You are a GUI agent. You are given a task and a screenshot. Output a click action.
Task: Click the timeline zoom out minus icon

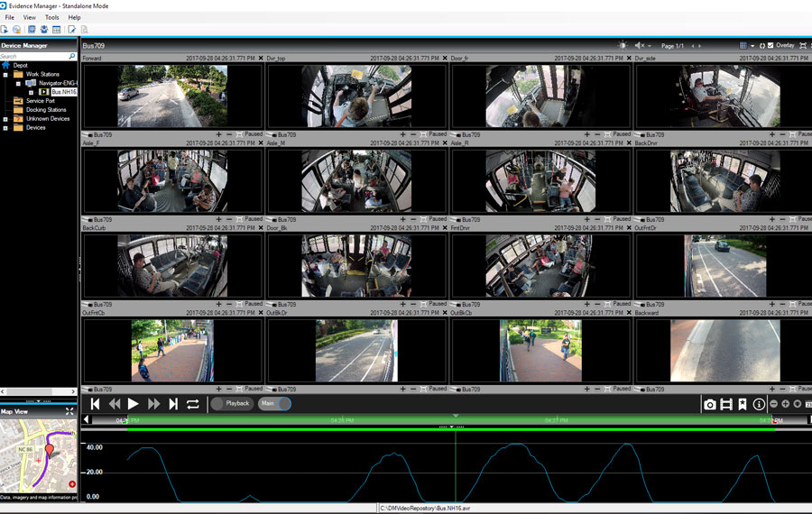[774, 404]
